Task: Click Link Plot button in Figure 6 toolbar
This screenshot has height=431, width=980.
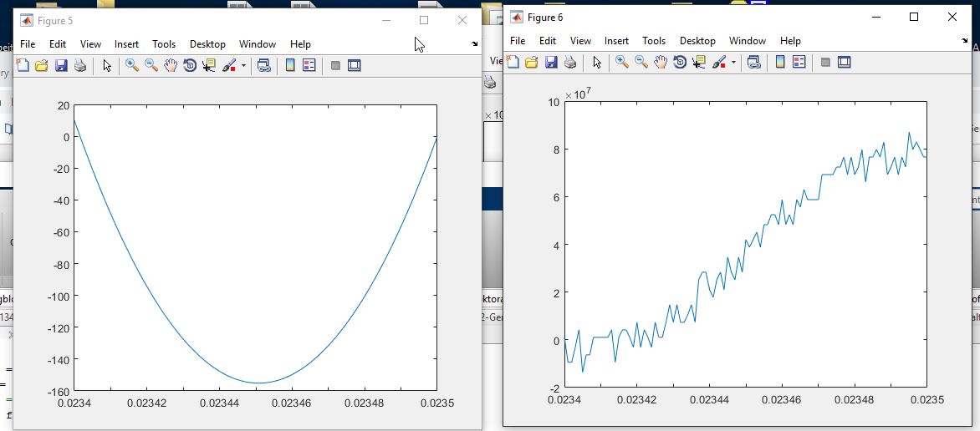Action: (x=753, y=62)
